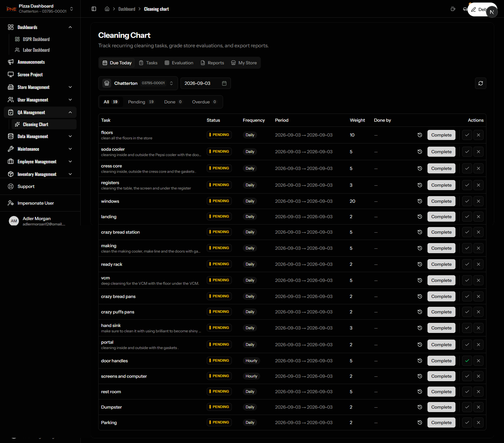Open history for rest room task

click(420, 392)
